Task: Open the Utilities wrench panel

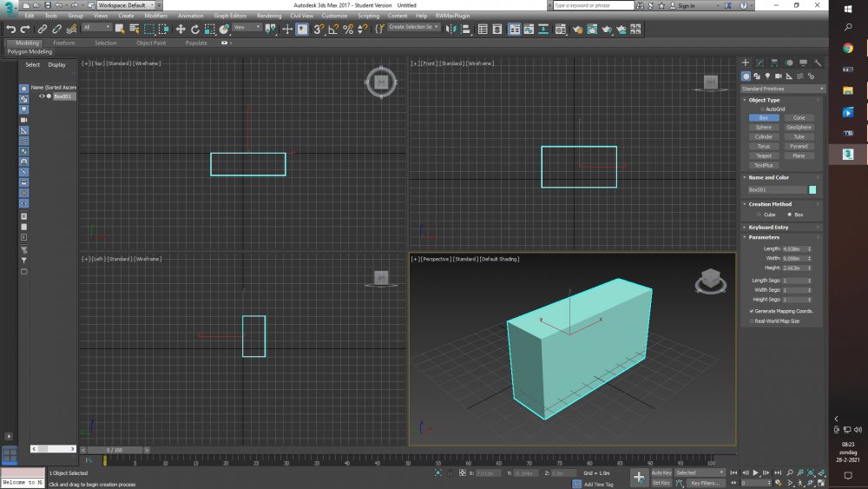Action: pyautogui.click(x=818, y=63)
